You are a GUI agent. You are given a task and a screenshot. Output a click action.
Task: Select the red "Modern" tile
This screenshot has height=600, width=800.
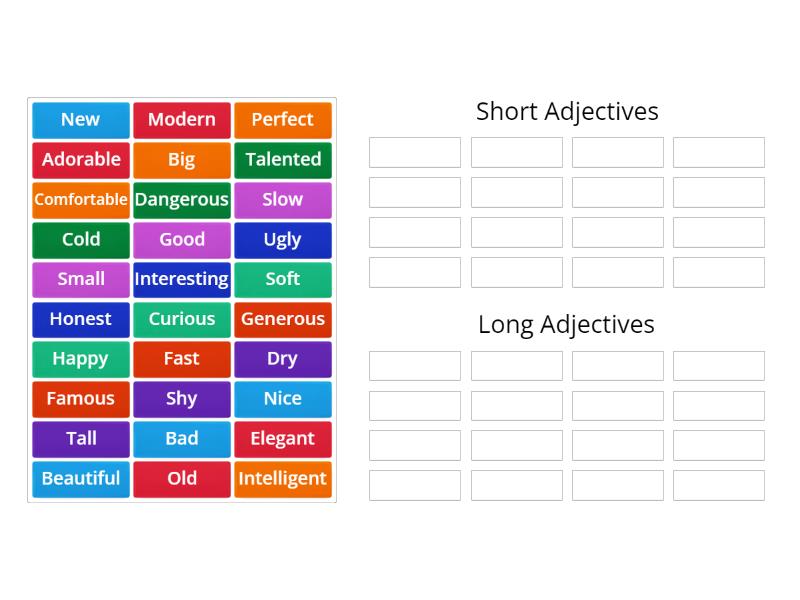182,120
